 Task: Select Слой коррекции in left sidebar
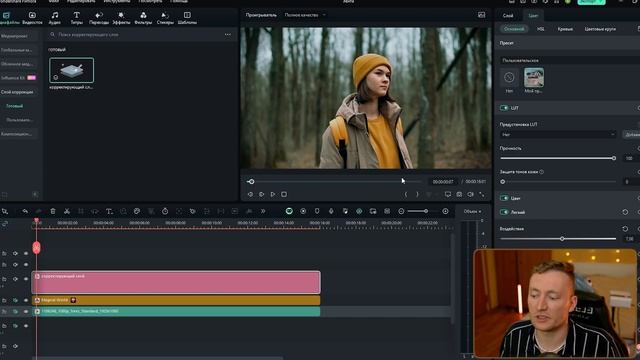(x=17, y=92)
